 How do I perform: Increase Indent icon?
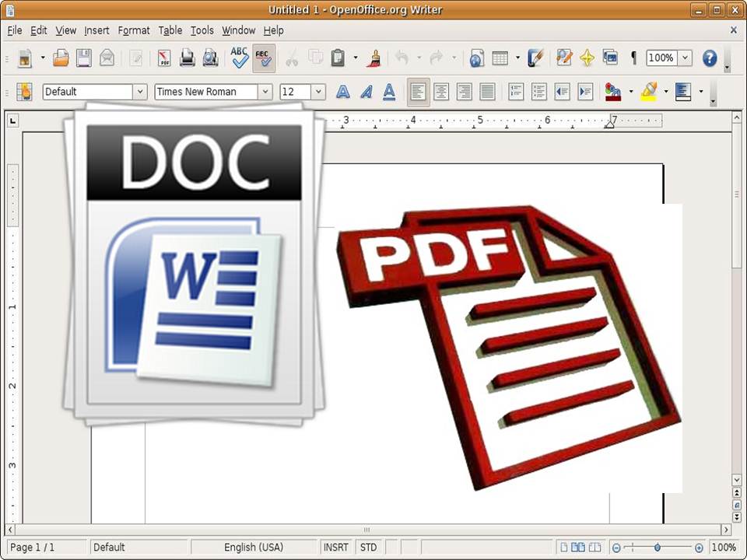click(x=585, y=92)
